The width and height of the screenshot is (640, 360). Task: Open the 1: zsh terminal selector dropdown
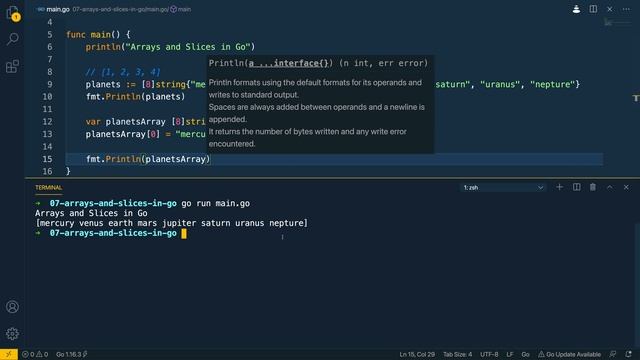503,187
